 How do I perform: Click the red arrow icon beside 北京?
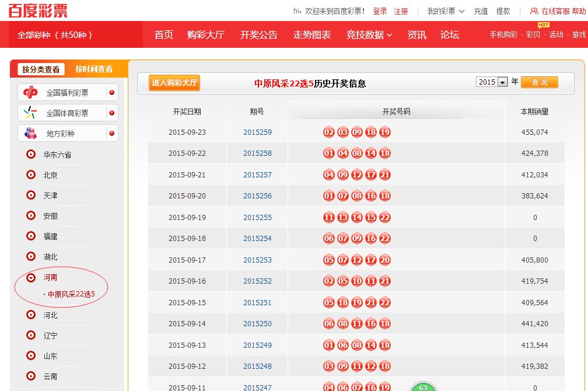tap(30, 174)
